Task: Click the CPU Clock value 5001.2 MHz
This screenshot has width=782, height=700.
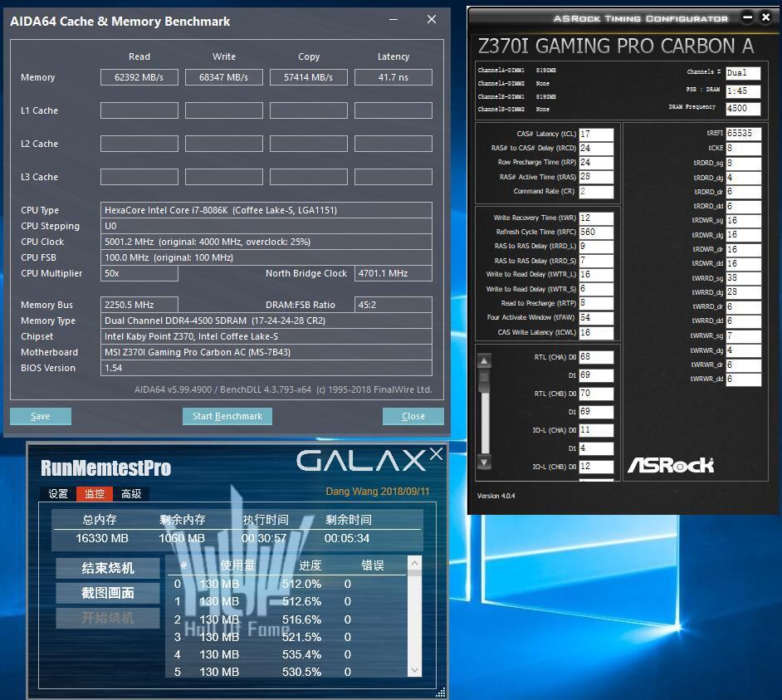Action: tap(266, 242)
